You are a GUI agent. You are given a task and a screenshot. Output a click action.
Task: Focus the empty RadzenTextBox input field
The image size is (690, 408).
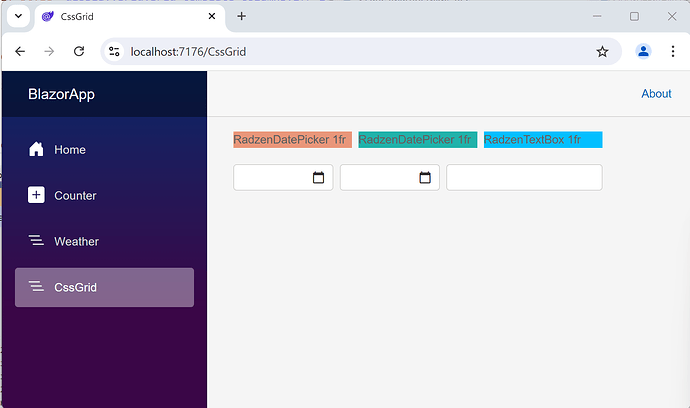click(523, 178)
